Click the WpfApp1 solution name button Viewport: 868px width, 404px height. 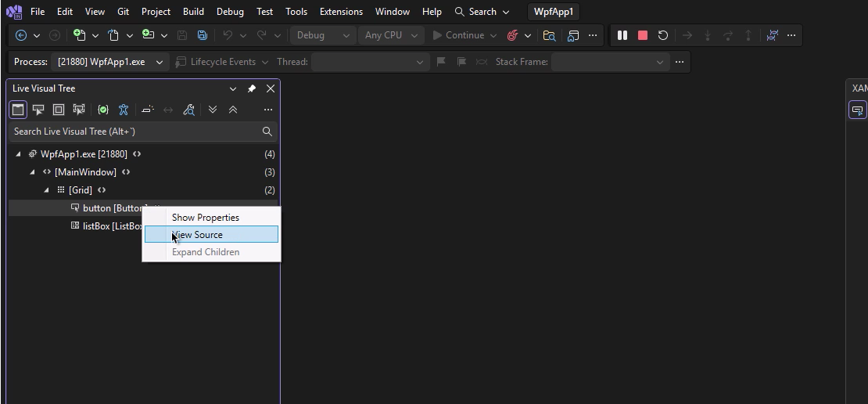[554, 12]
